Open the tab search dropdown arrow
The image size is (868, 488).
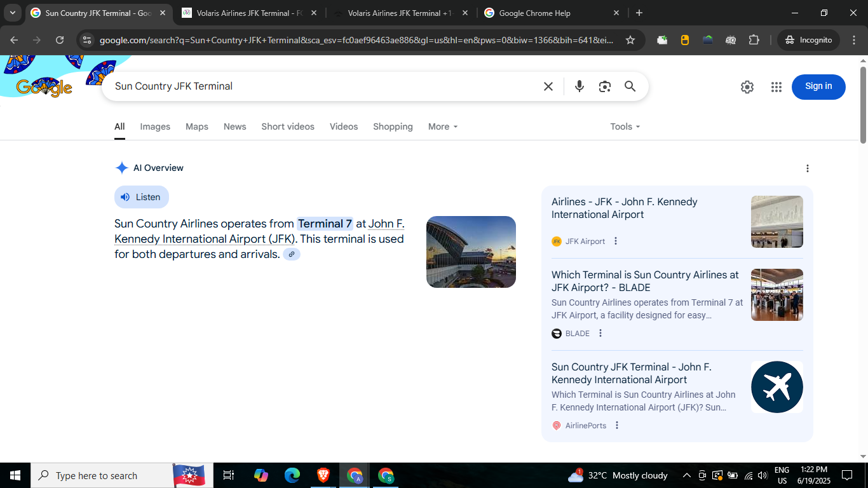(x=13, y=13)
